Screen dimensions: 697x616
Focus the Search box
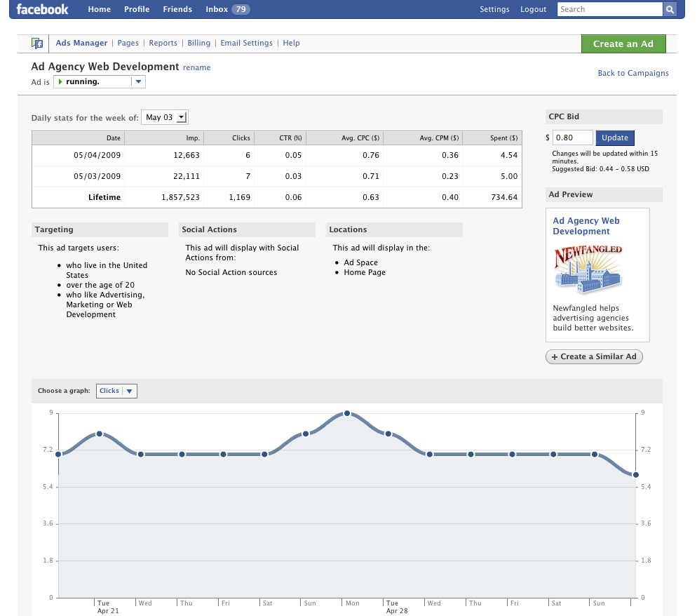coord(610,9)
